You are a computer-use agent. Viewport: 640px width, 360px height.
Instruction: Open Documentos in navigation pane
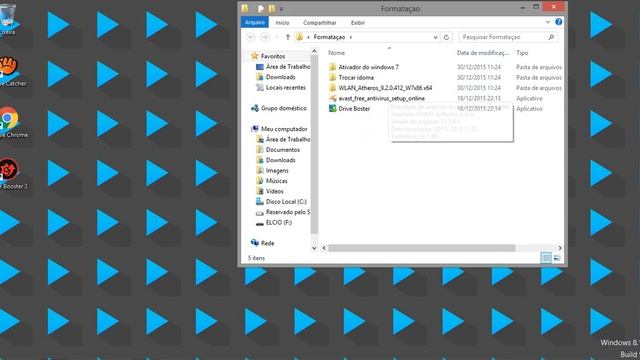pos(282,150)
